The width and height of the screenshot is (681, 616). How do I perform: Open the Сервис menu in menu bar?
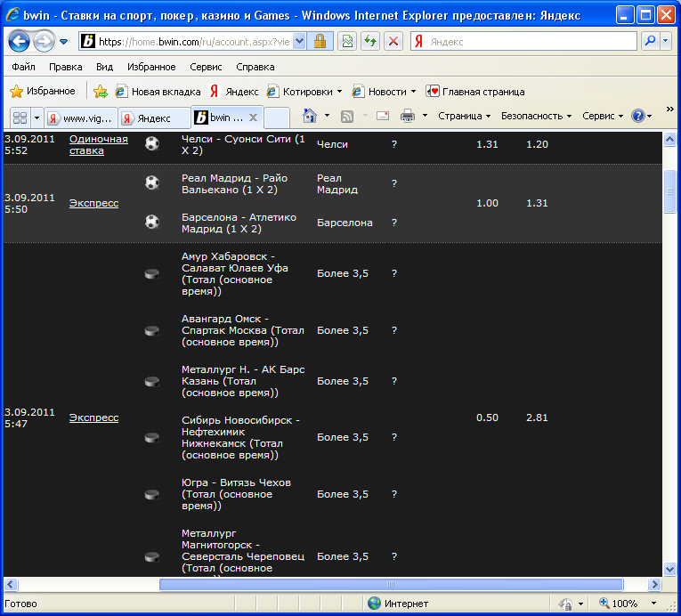click(206, 67)
